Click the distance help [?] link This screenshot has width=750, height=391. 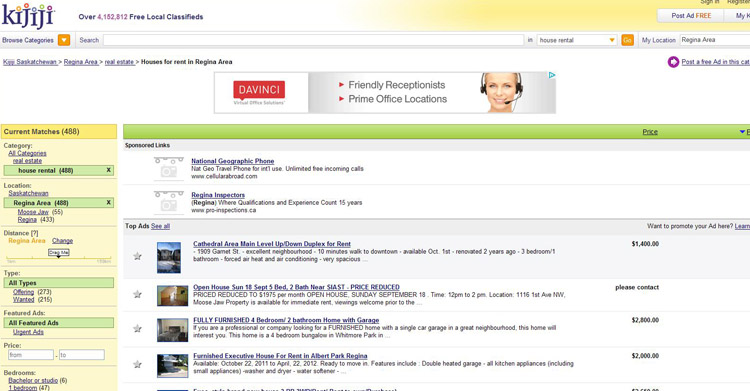pos(34,233)
